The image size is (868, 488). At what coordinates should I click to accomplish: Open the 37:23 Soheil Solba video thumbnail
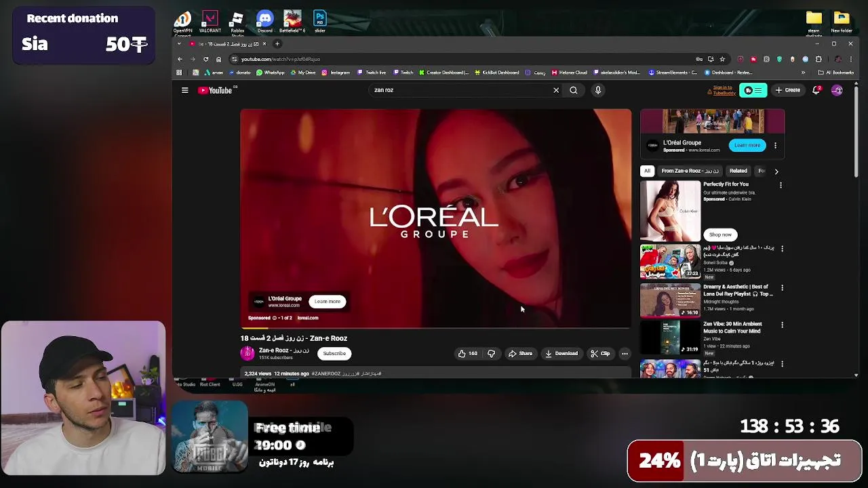pos(670,262)
